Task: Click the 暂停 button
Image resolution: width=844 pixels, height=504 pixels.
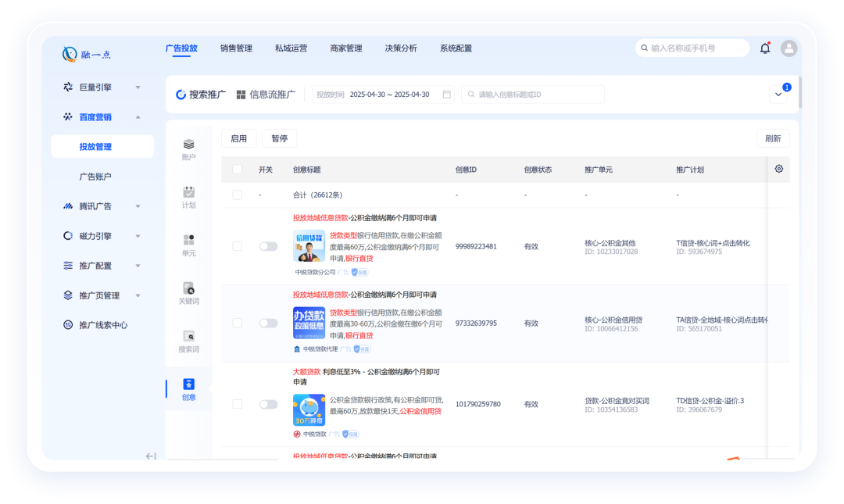Action: pos(279,138)
